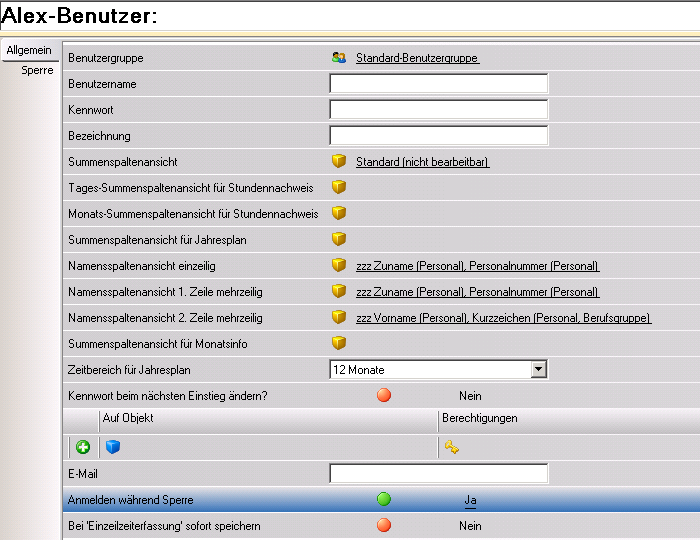Click the Benutzergruppe users icon
The height and width of the screenshot is (540, 700).
tap(338, 58)
